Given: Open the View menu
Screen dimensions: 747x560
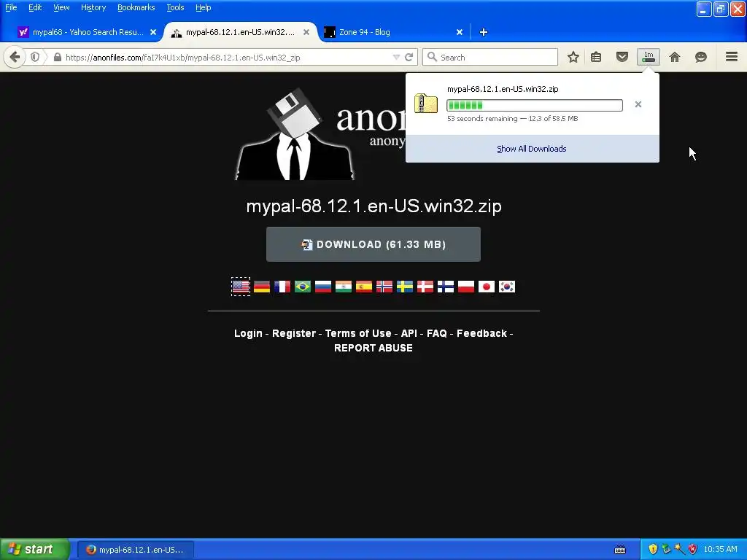Looking at the screenshot, I should click(61, 7).
